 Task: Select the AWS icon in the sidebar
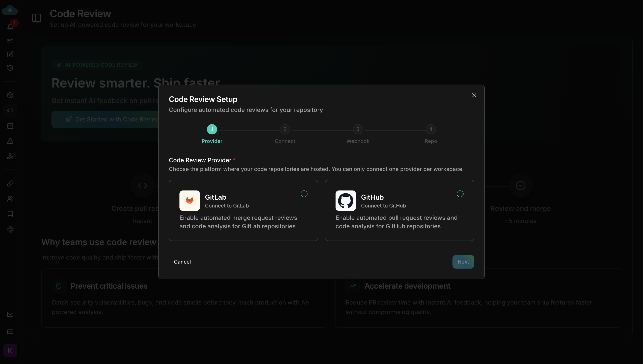click(10, 41)
